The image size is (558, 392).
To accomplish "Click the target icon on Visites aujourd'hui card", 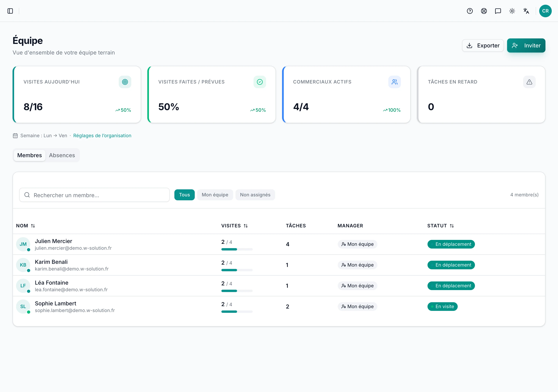I will [x=125, y=82].
